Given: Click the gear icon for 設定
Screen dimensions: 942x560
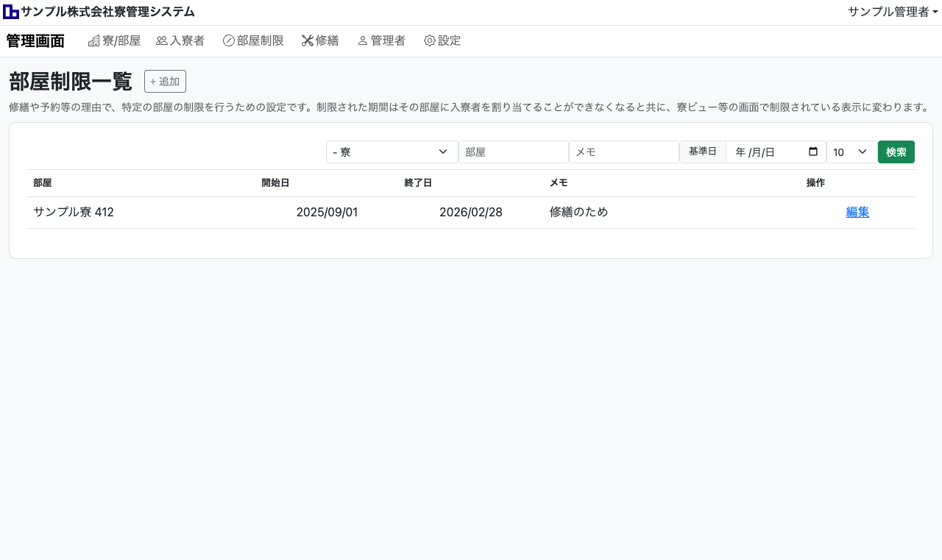Looking at the screenshot, I should [x=430, y=41].
